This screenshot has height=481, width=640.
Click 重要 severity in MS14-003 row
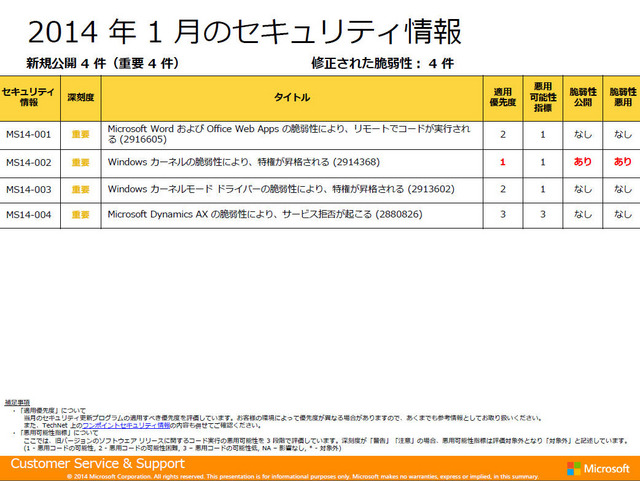point(80,189)
